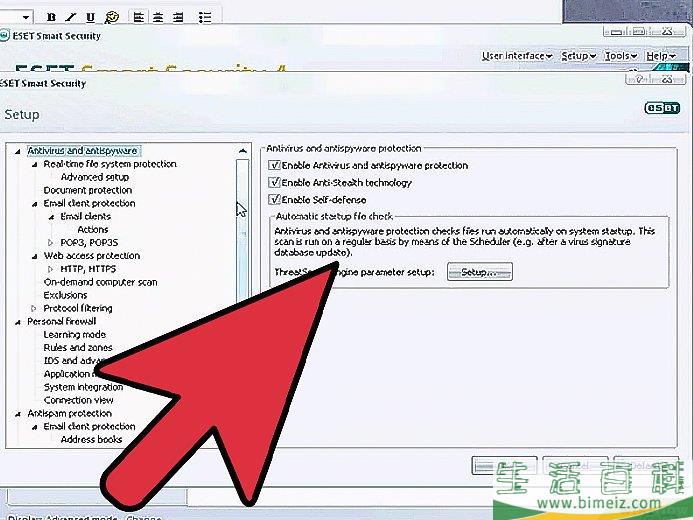Open the User interface menu
The image size is (693, 520).
tap(517, 56)
